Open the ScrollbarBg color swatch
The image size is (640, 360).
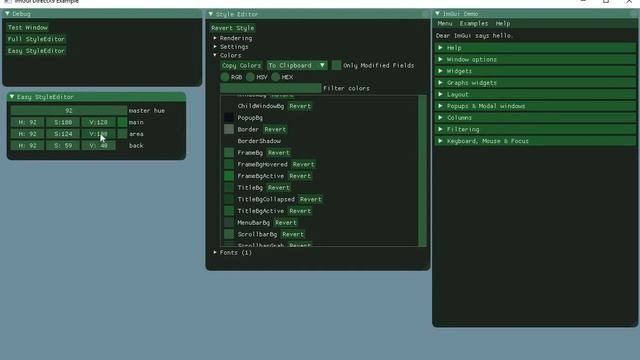coord(229,234)
